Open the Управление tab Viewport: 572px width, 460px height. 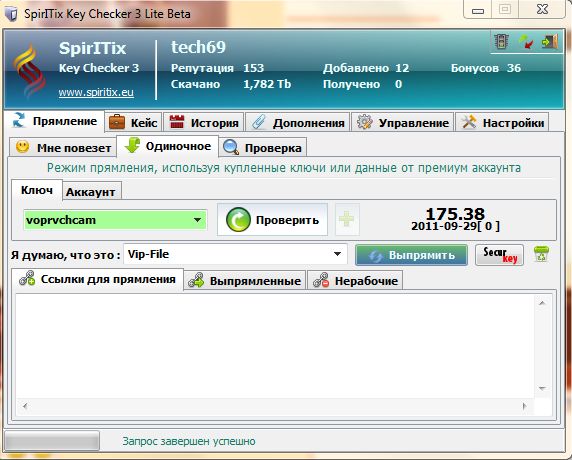pyautogui.click(x=403, y=123)
